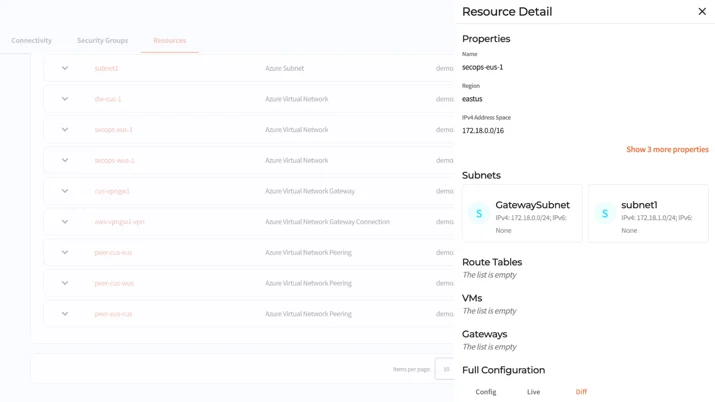Click Azure Virtual Network Gateway Connection type cell
Viewport: 715px width, 402px height.
tap(327, 222)
